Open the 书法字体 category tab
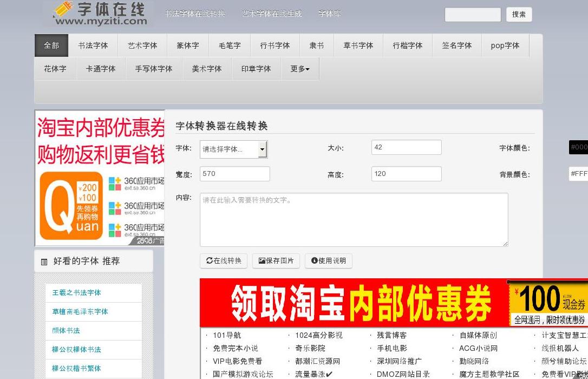 point(93,45)
